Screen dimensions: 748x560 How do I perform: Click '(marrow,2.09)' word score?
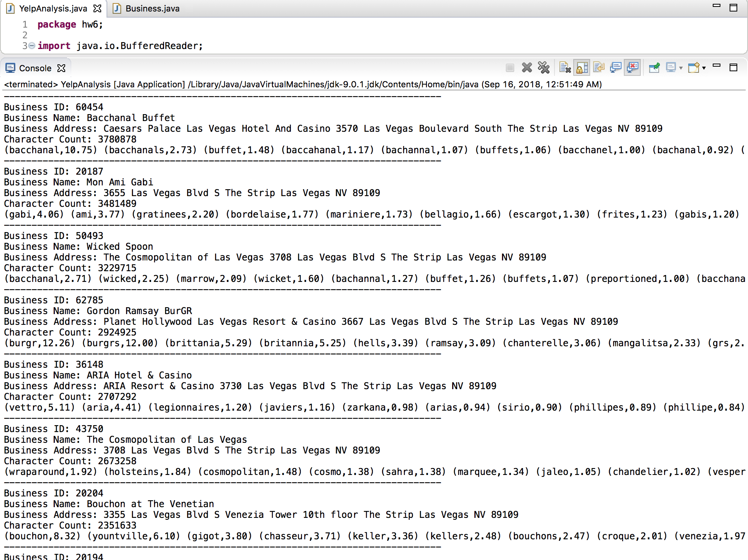click(x=211, y=278)
